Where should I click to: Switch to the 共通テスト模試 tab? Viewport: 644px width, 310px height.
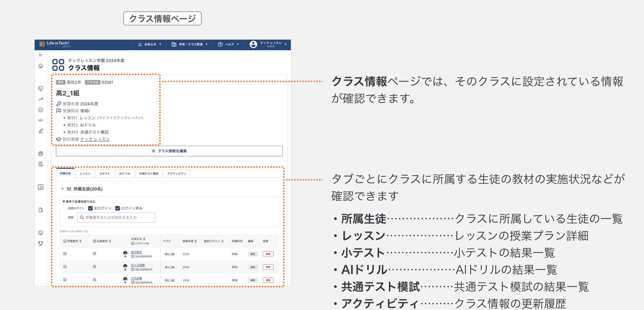point(149,174)
